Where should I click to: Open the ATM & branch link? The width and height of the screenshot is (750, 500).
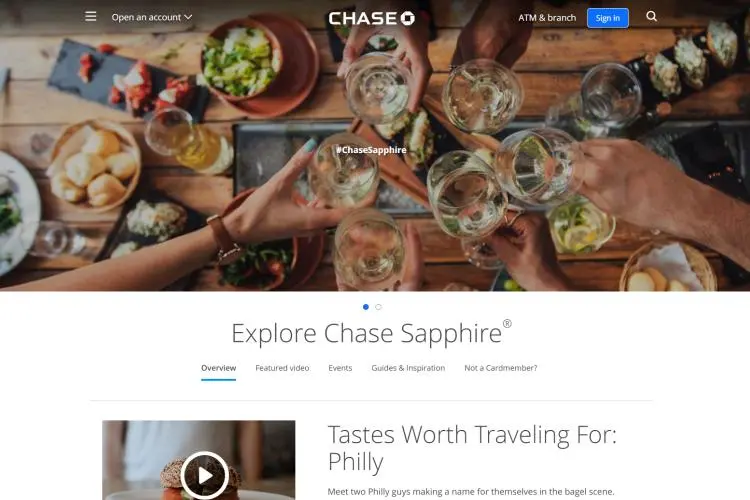(x=547, y=18)
